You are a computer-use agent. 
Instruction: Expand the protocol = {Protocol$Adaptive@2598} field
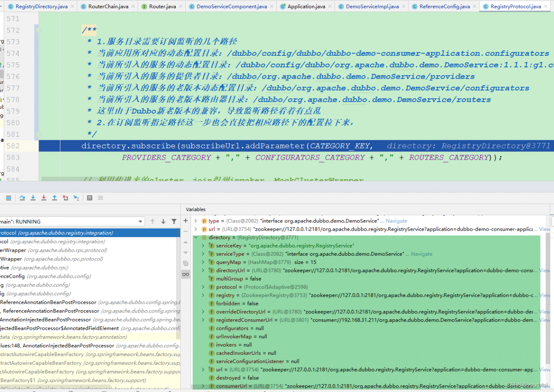pos(203,287)
